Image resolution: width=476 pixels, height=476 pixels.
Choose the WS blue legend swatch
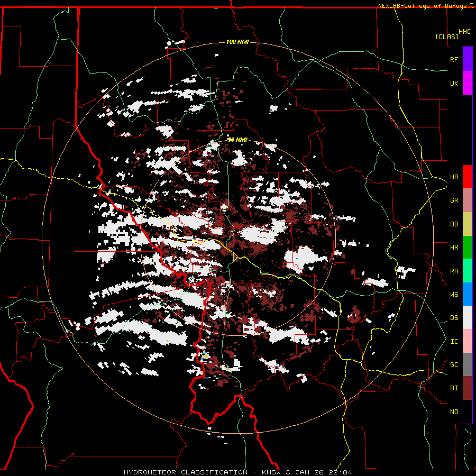coord(467,294)
